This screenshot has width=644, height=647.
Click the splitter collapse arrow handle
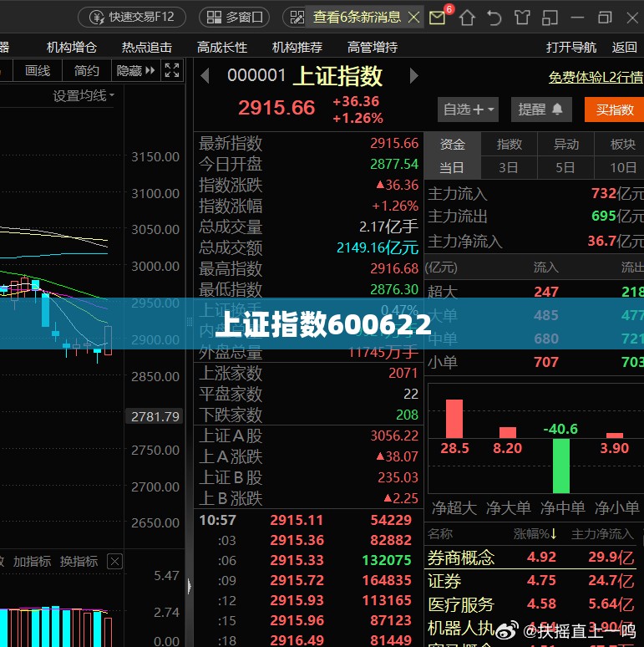click(x=190, y=586)
